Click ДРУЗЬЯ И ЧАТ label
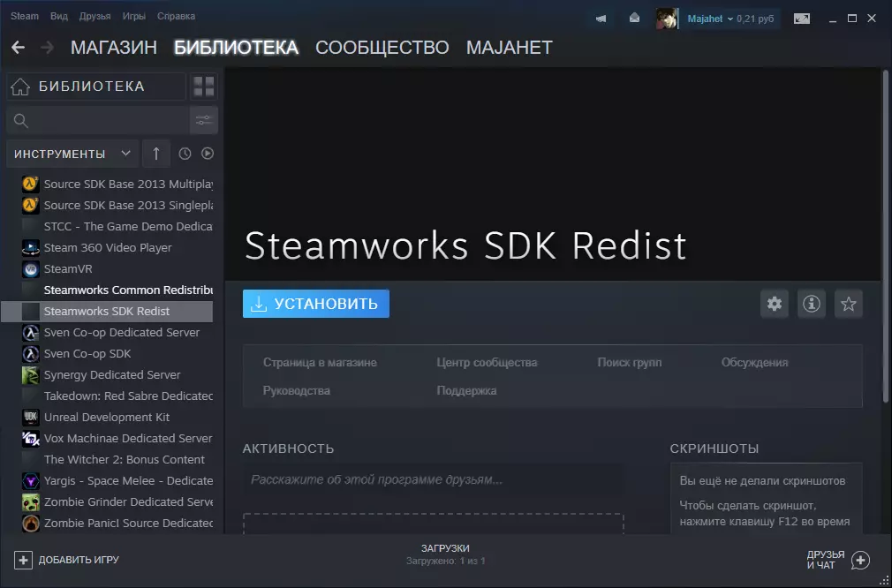 (826, 560)
